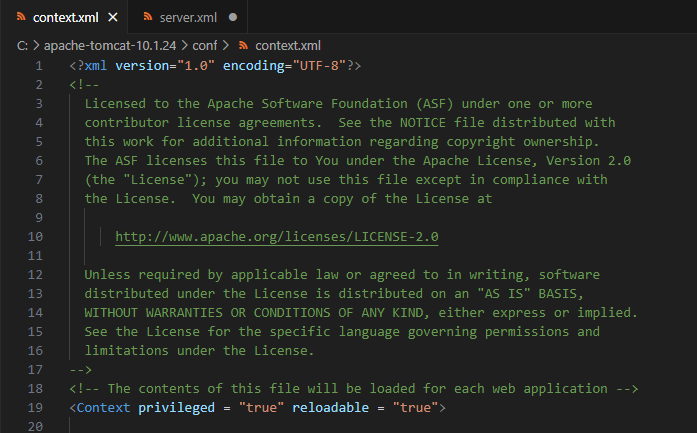Click the Context tag name on line 19
Viewport: 697px width, 433px height.
pos(104,408)
